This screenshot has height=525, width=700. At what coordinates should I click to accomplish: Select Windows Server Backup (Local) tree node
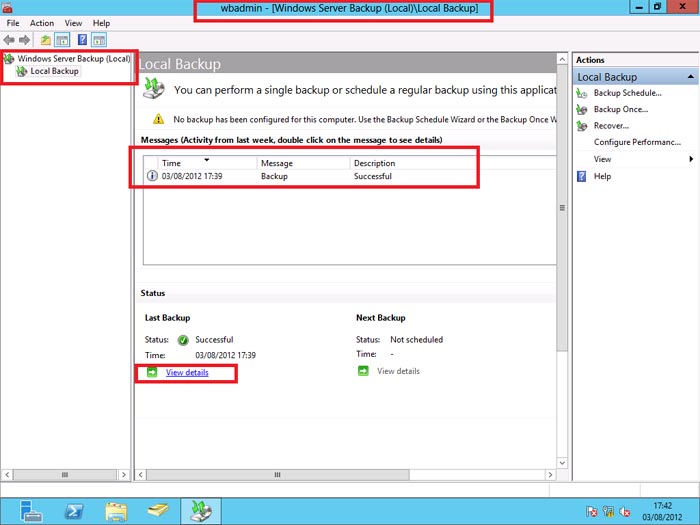(74, 58)
